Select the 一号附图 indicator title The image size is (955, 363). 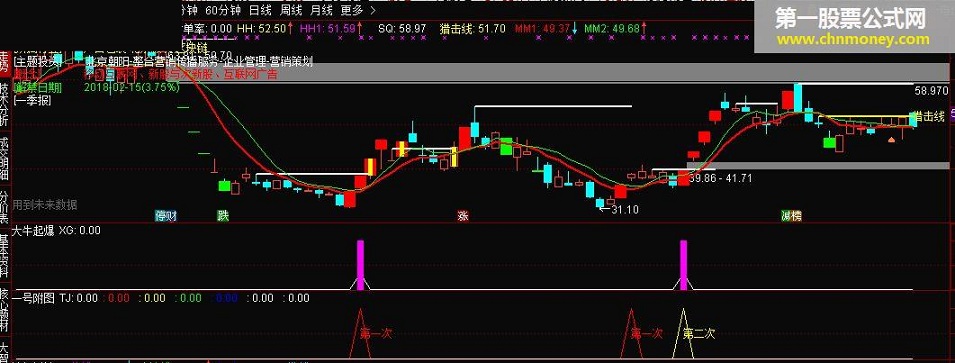click(33, 298)
